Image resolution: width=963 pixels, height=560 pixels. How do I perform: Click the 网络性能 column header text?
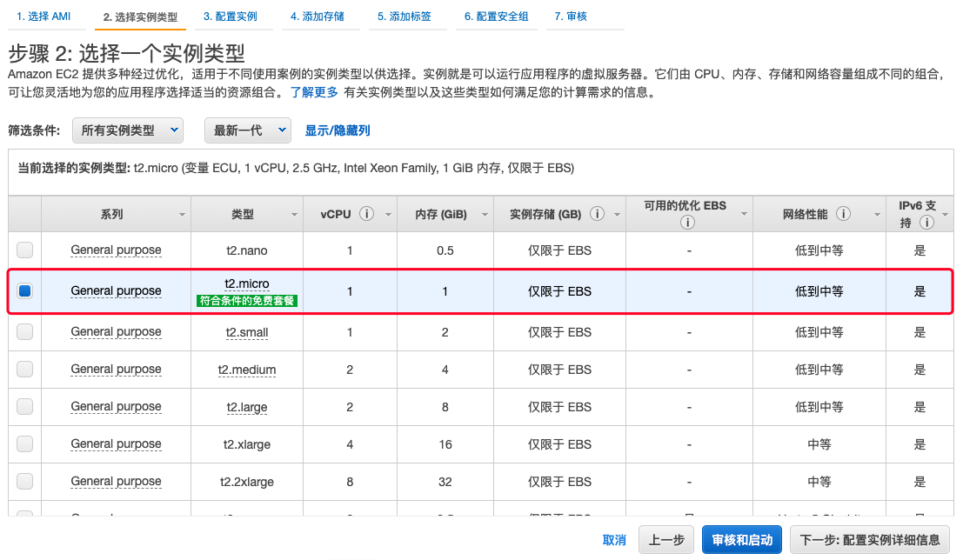coord(806,214)
